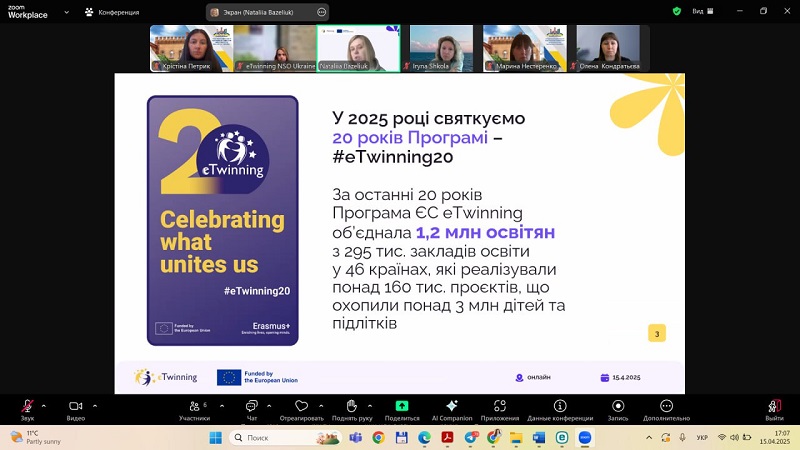
Task: Select Natalia Bazeliuk video thumbnail
Action: pos(358,48)
